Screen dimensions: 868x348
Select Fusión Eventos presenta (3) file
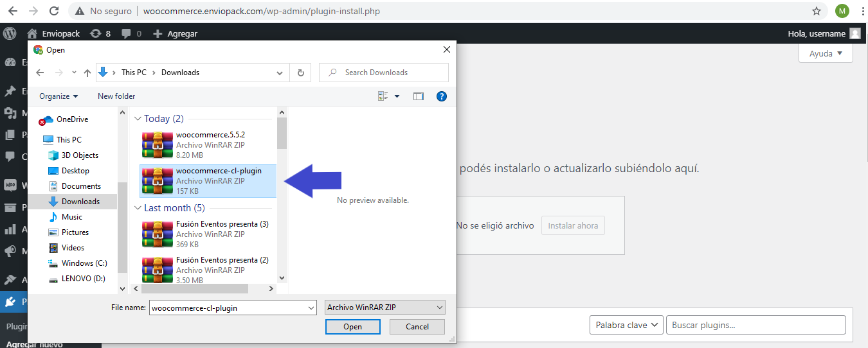(208, 234)
